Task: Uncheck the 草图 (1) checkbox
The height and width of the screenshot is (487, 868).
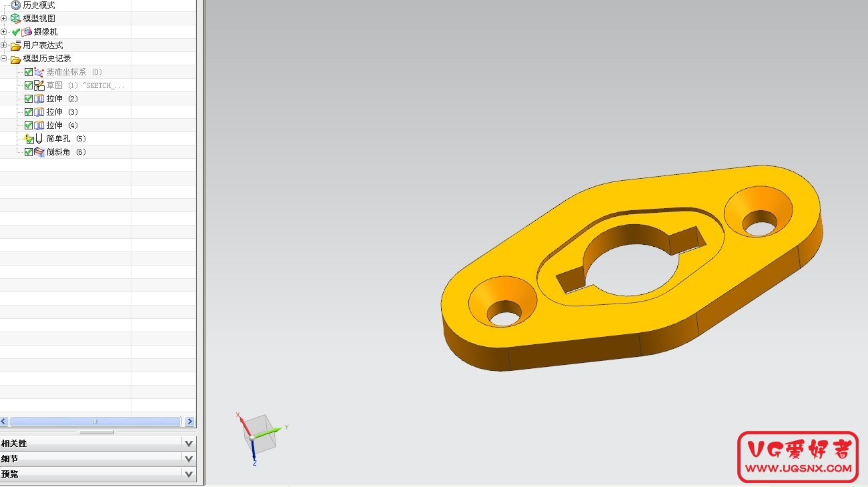Action: (x=29, y=85)
